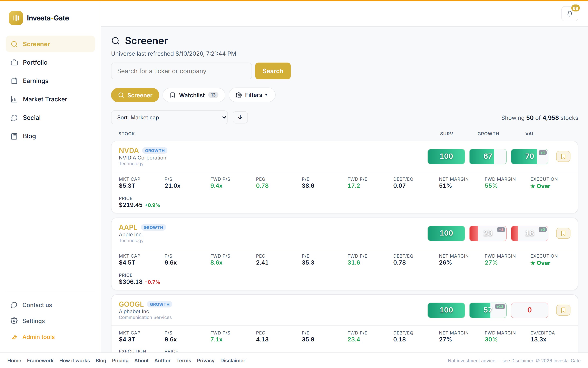The image size is (588, 368).
Task: Click the Settings gear icon in sidebar
Action: pyautogui.click(x=14, y=321)
